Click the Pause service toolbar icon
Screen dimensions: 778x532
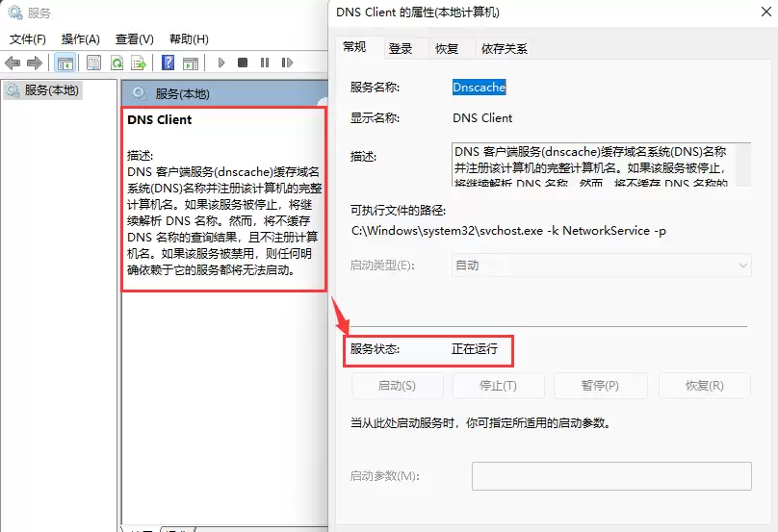tap(265, 63)
